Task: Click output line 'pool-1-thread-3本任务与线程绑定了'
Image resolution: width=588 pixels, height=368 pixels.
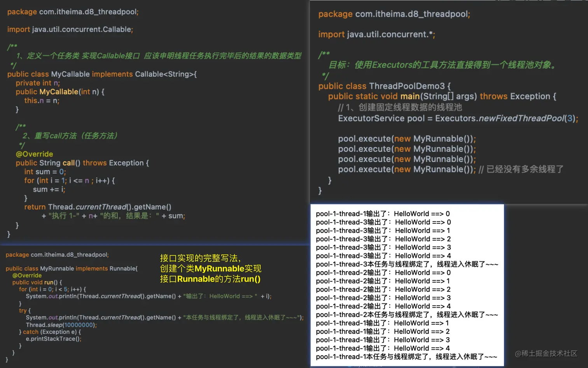Action: [x=407, y=264]
